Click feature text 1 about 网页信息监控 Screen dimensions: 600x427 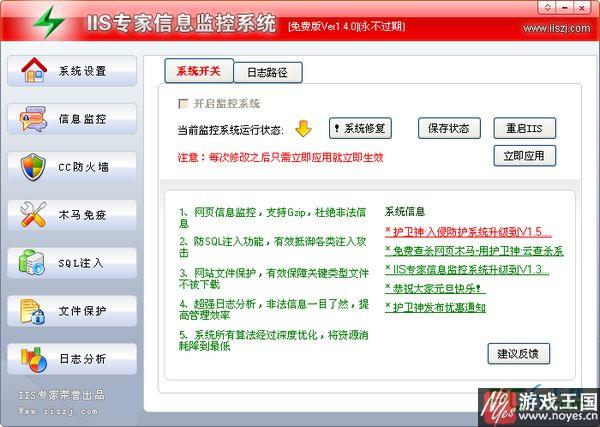click(272, 218)
